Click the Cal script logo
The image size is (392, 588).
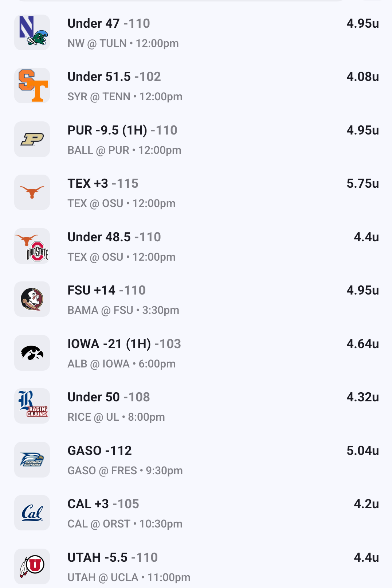(32, 513)
